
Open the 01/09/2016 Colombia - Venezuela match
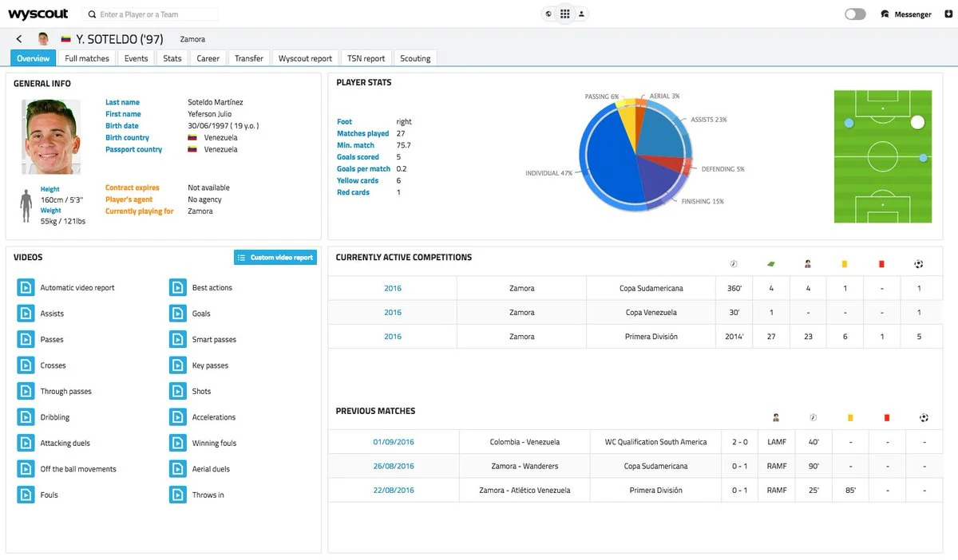pos(394,442)
